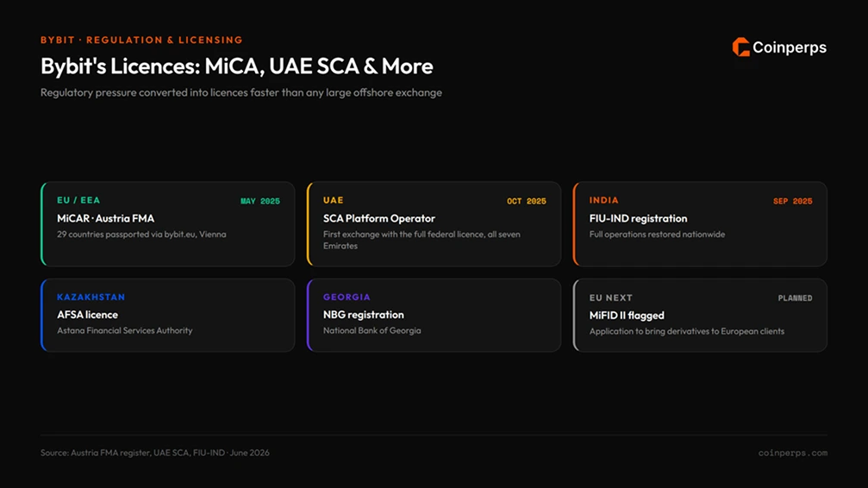Click "National Bank of Georgia" text
868x488 pixels.
pyautogui.click(x=372, y=331)
